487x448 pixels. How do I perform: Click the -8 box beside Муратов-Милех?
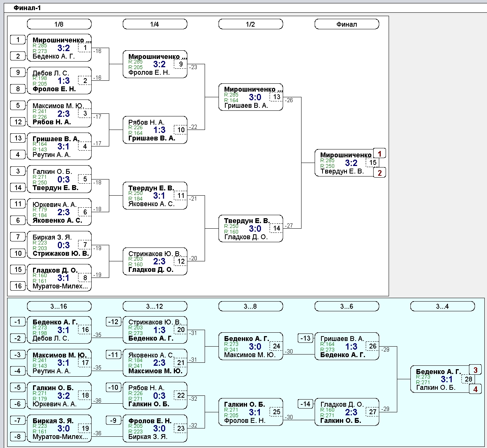[x=18, y=437]
